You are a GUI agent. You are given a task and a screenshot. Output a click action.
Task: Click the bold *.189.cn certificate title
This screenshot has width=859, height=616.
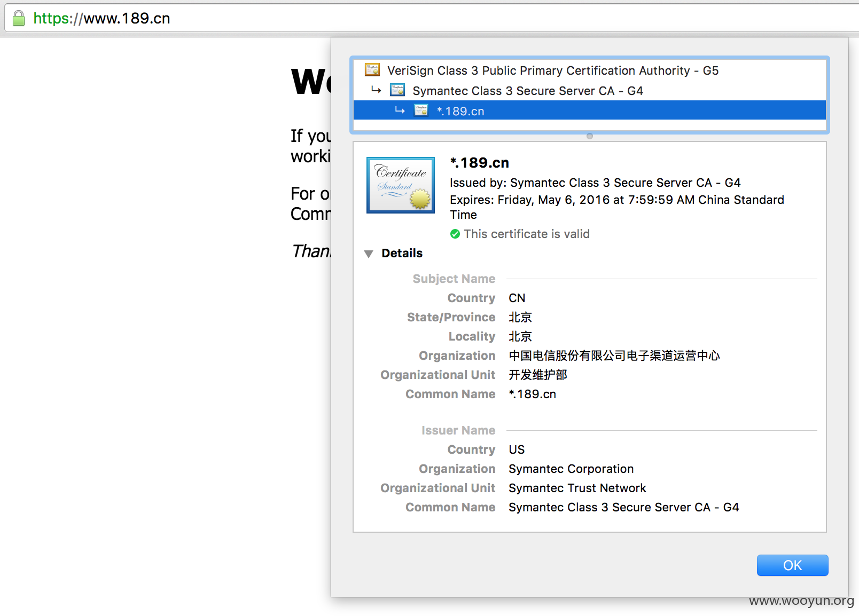point(480,163)
